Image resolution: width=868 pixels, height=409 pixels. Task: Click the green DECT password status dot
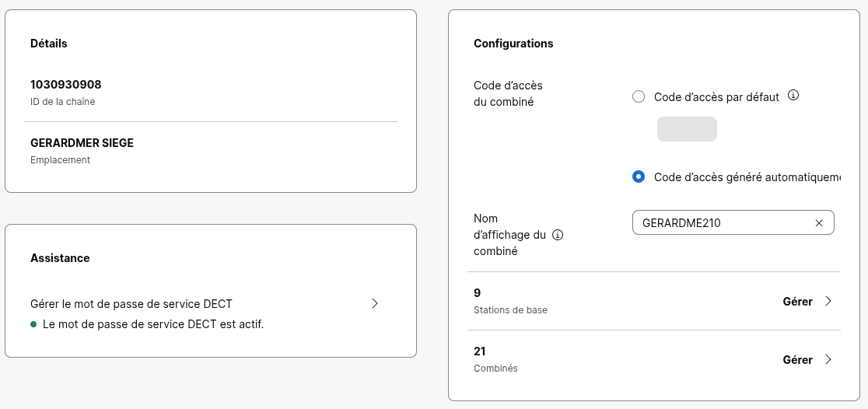point(33,324)
